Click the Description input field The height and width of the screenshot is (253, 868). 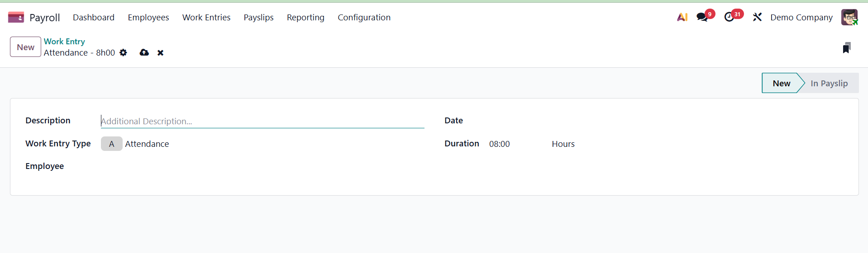[x=262, y=121]
